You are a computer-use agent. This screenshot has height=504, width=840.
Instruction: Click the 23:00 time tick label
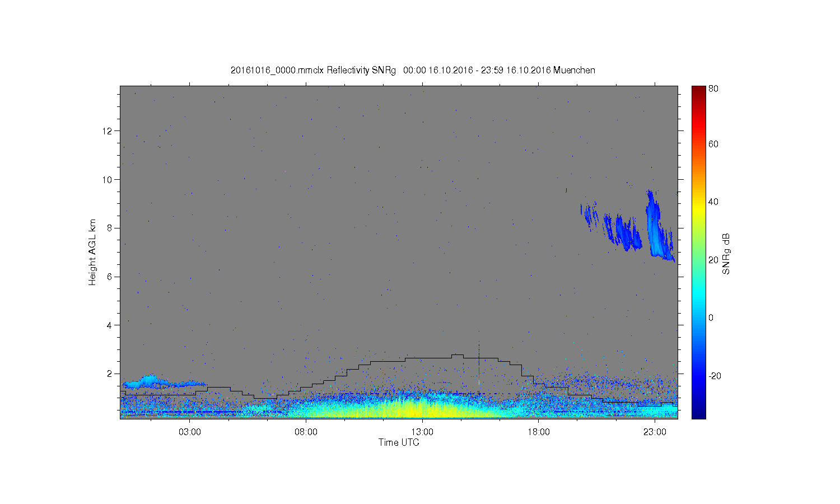[x=654, y=432]
